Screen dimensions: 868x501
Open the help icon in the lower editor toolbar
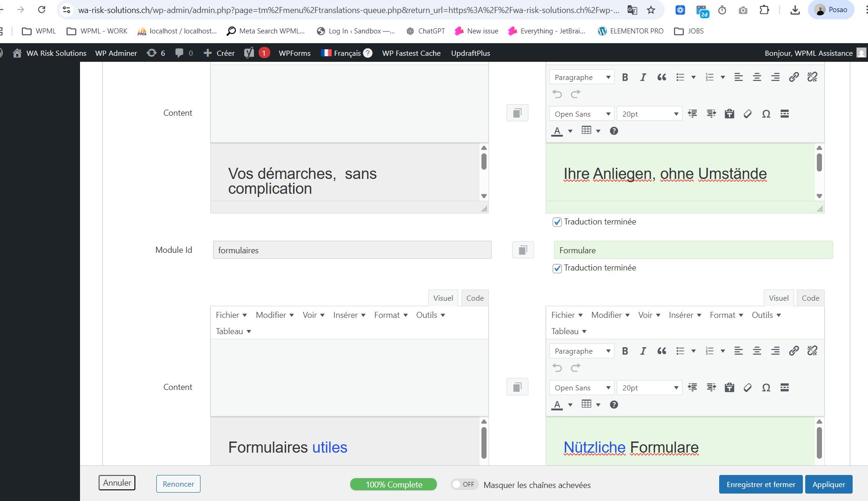[x=614, y=405]
